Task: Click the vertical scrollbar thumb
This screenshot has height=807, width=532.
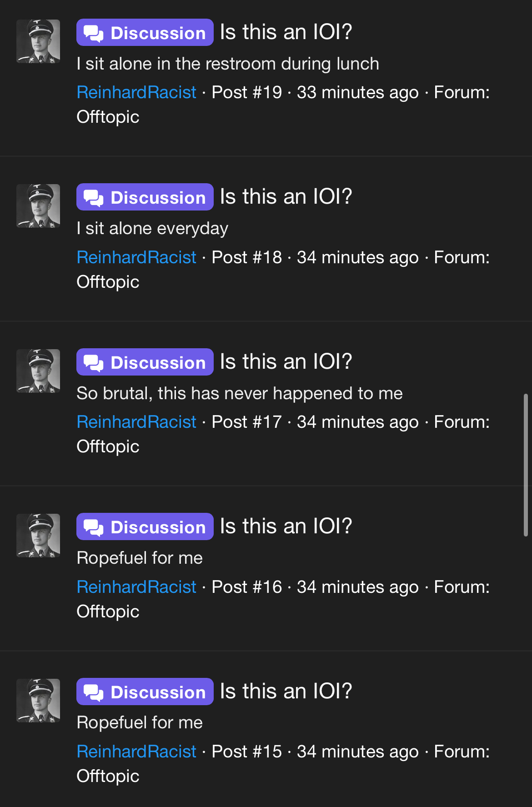Action: 526,465
